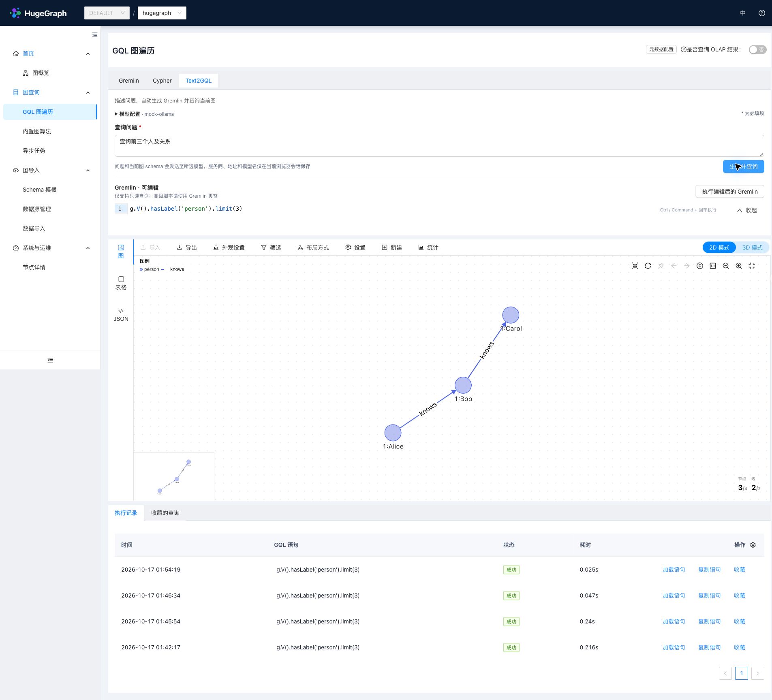Click the fit-to-view compress icon
Viewport: 772px width, 700px height.
[752, 266]
